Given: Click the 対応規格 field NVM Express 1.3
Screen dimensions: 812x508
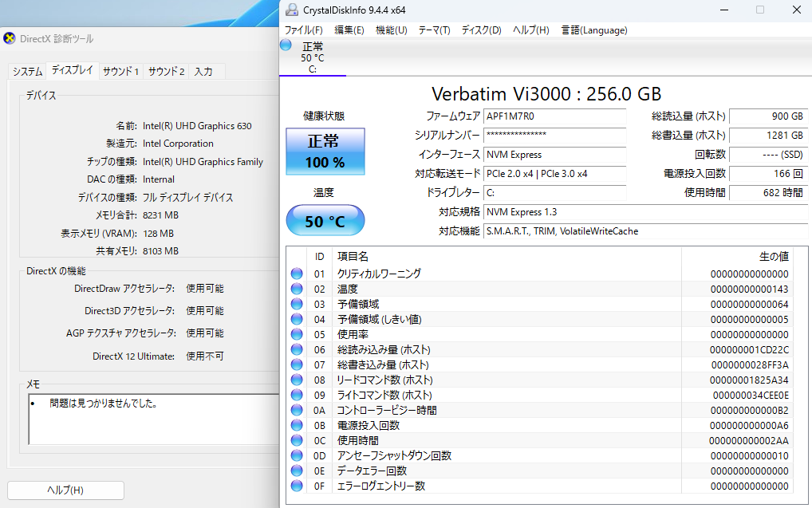Looking at the screenshot, I should (645, 212).
